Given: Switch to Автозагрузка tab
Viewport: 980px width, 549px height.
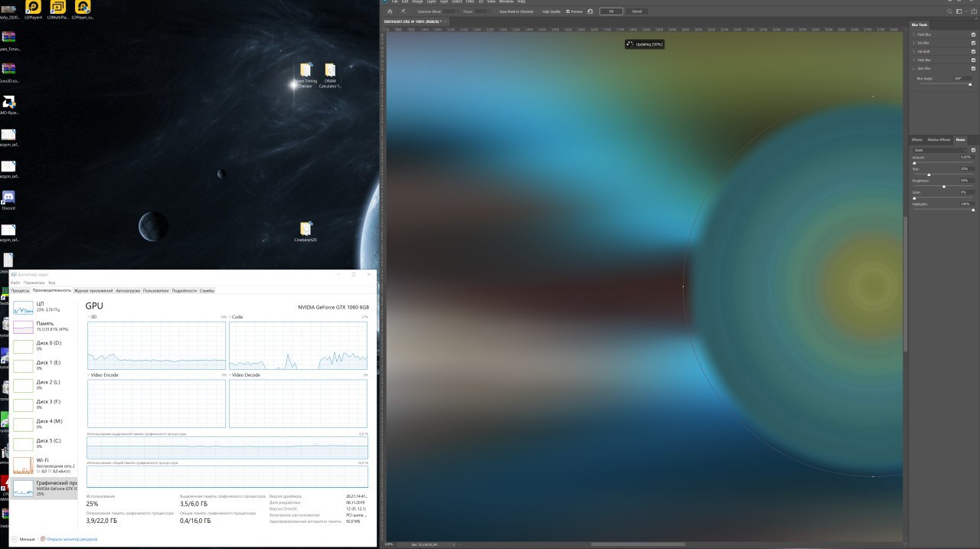Looking at the screenshot, I should pyautogui.click(x=128, y=291).
